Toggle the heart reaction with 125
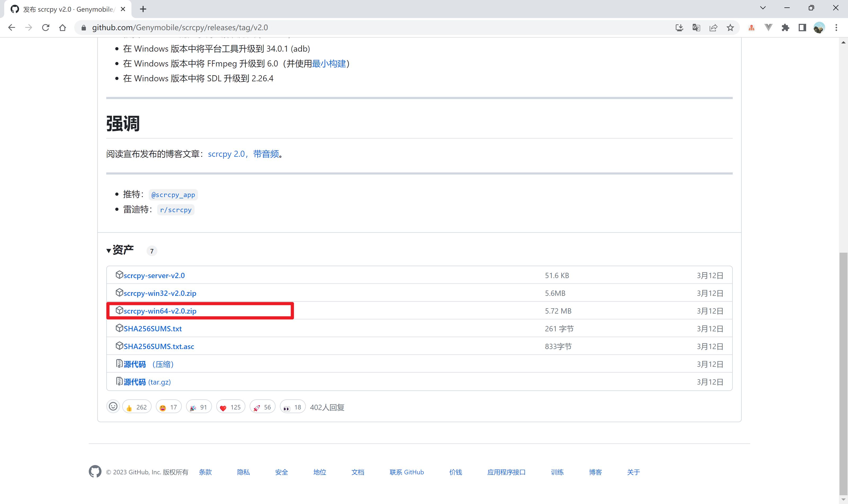 [x=230, y=407]
